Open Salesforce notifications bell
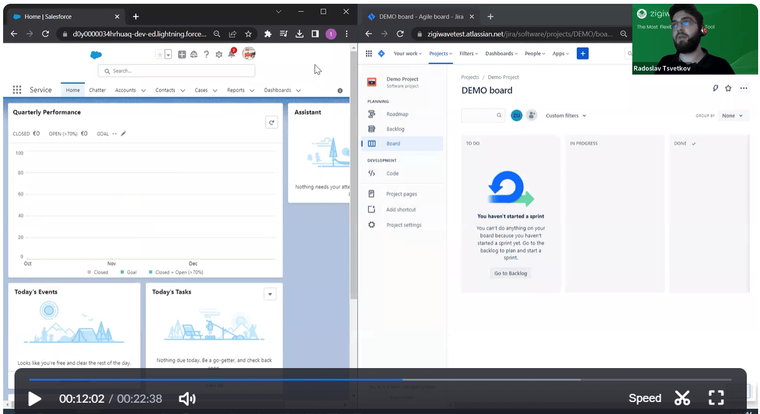The width and height of the screenshot is (760, 414). (232, 54)
